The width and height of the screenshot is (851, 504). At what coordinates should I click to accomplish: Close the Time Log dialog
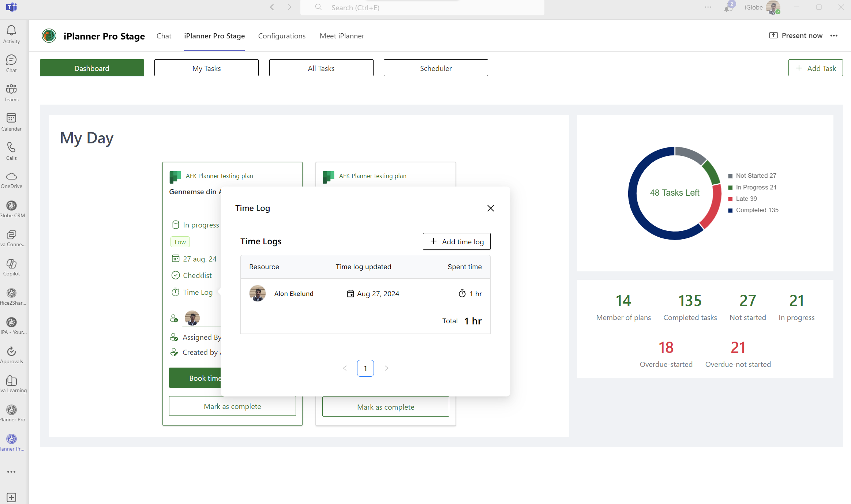[491, 208]
